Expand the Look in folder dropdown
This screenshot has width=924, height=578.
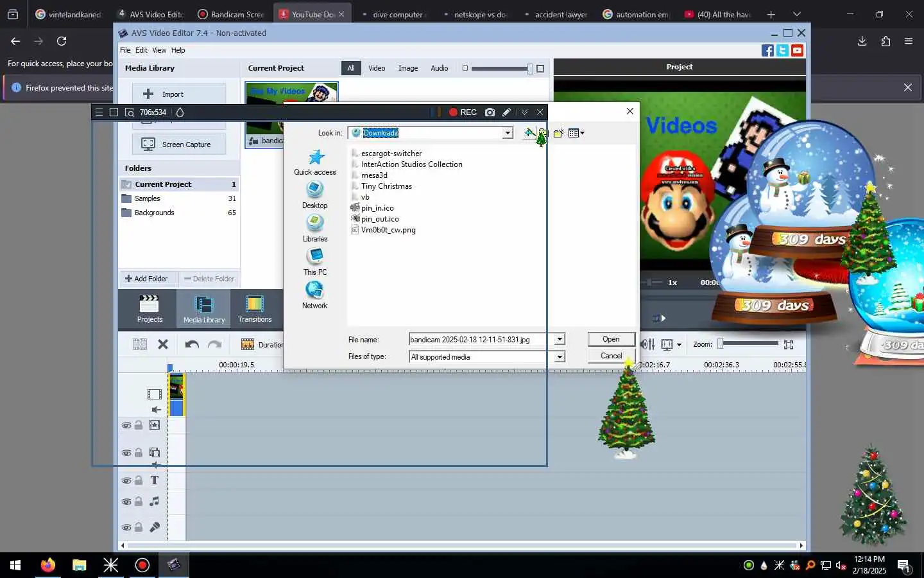coord(508,133)
